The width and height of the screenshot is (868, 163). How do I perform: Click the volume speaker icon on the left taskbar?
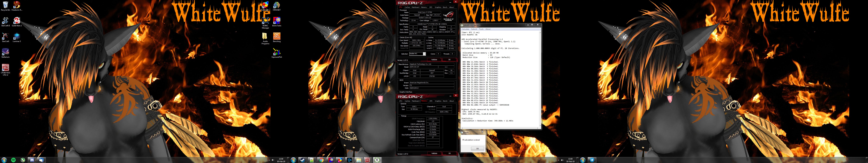tap(273, 160)
